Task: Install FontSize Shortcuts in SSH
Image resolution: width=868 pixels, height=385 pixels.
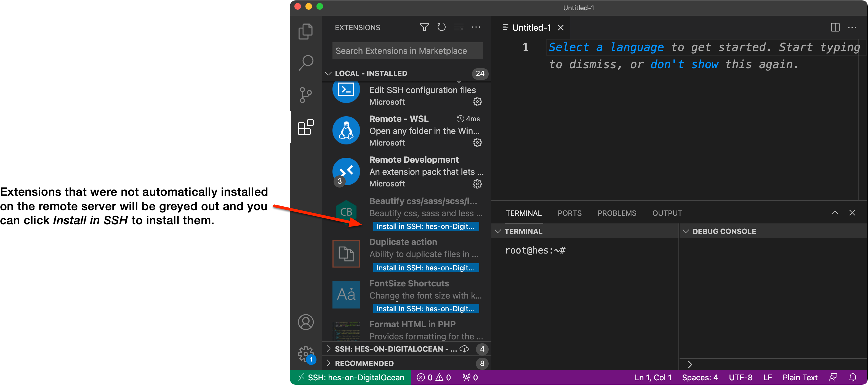Action: pyautogui.click(x=425, y=308)
